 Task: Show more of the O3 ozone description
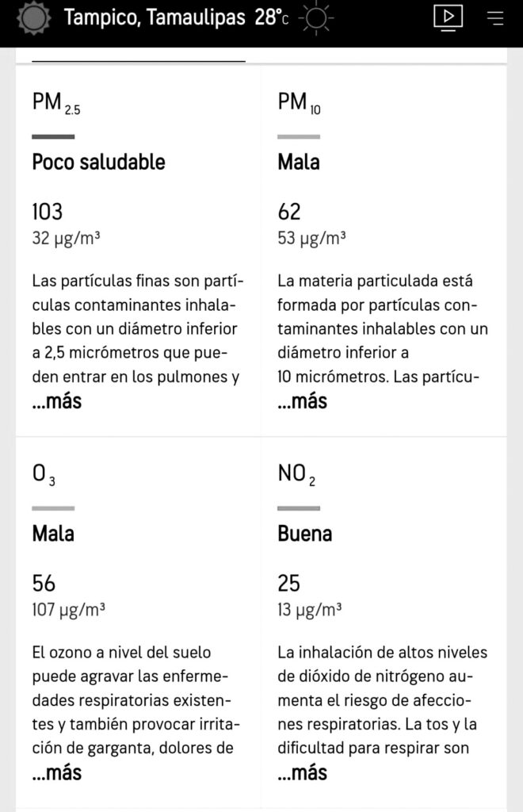click(x=57, y=772)
